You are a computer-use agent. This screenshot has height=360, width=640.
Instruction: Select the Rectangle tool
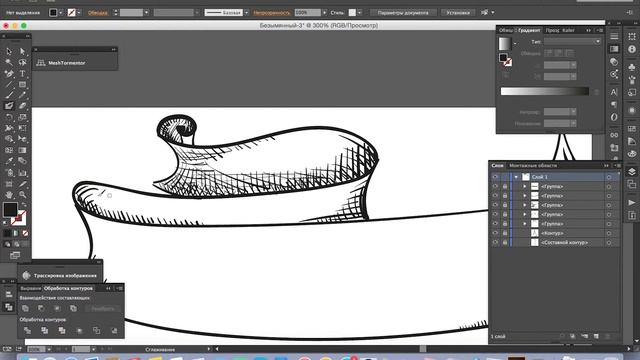click(22, 84)
